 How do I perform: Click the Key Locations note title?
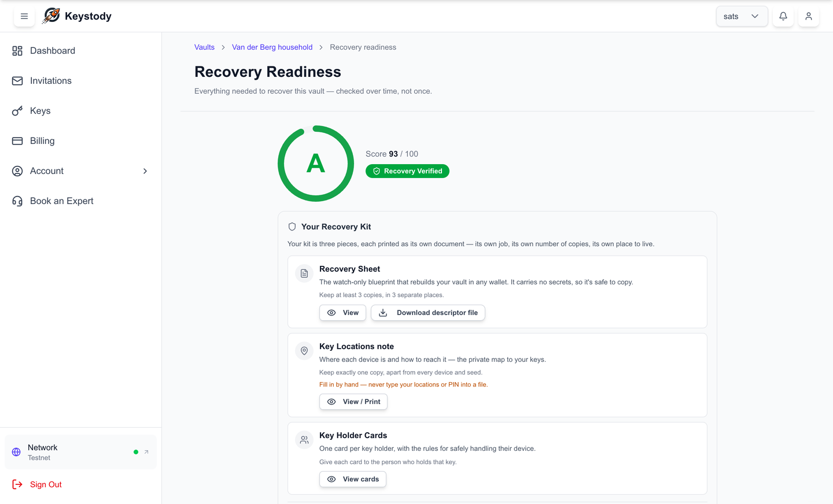[356, 346]
